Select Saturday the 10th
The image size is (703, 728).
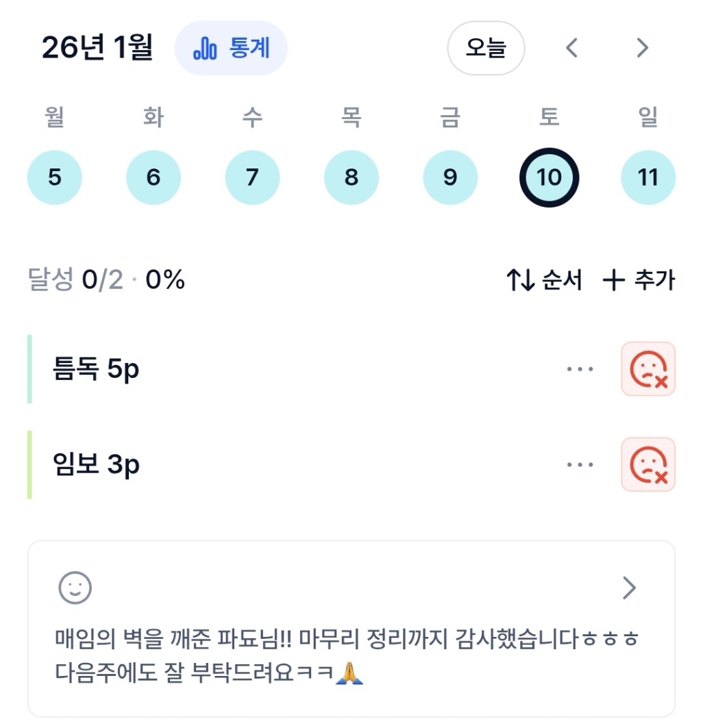pyautogui.click(x=549, y=178)
